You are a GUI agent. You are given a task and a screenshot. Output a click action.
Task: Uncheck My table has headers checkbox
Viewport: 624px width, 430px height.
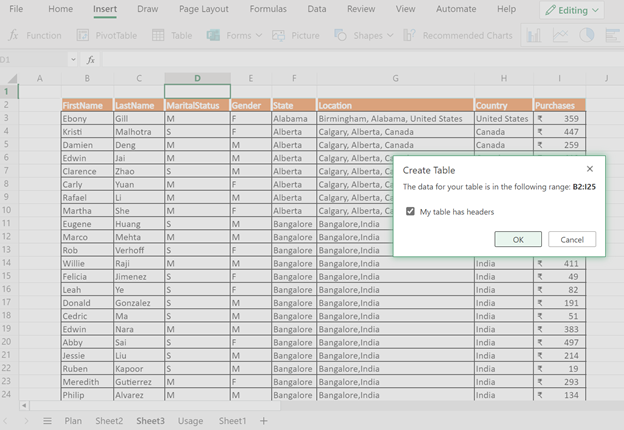pos(410,211)
